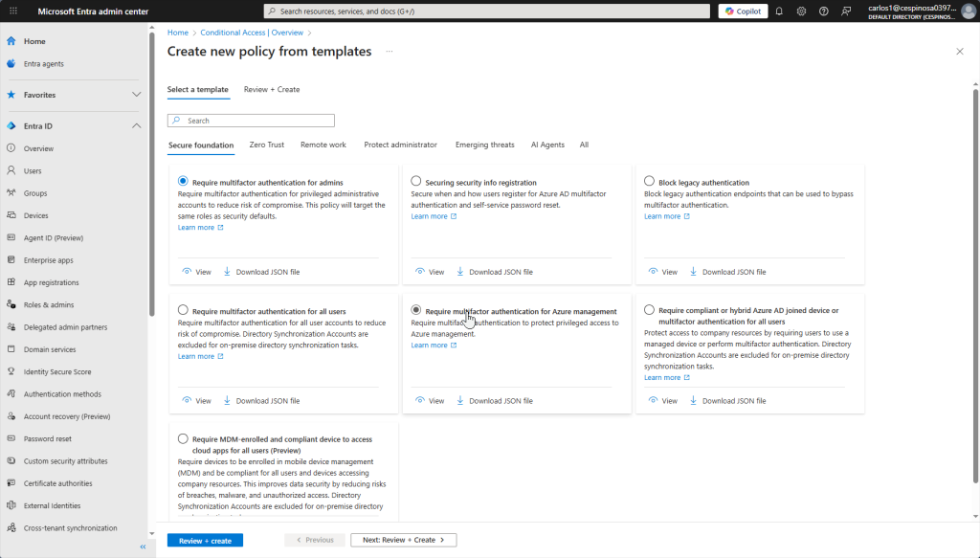The image size is (980, 558).
Task: Open the settings gear icon
Action: tap(801, 11)
